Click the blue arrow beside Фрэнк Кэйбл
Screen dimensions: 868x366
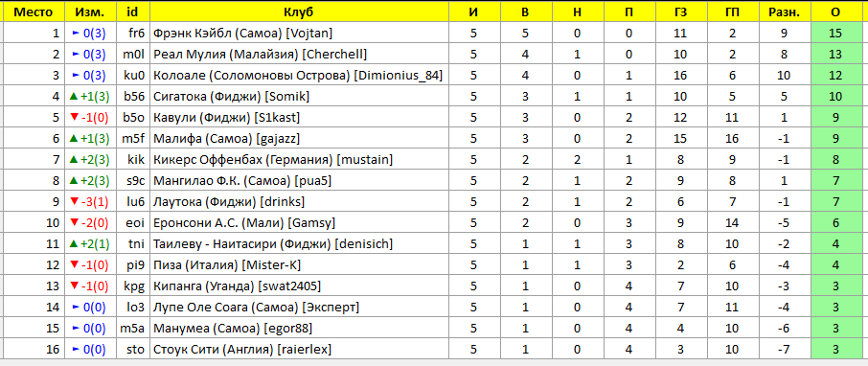click(76, 34)
